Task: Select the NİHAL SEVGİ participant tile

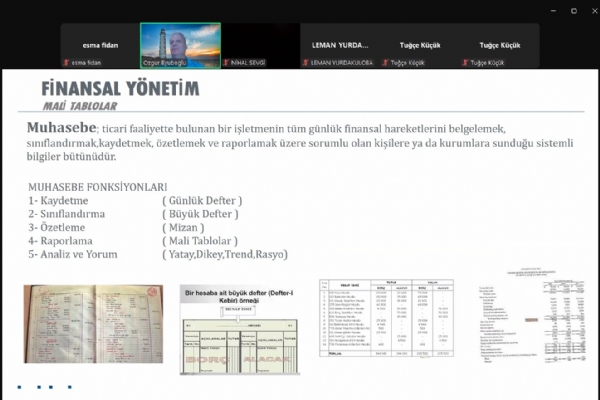Action: click(260, 46)
